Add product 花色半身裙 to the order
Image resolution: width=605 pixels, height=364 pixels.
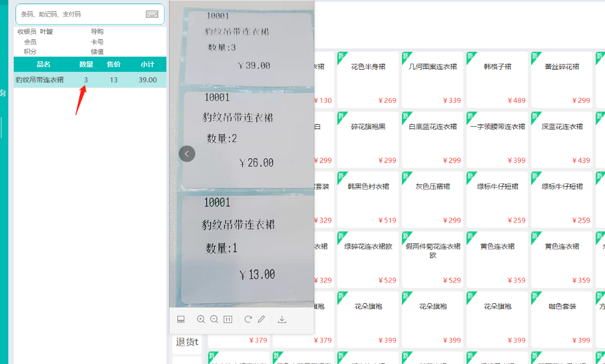(368, 80)
